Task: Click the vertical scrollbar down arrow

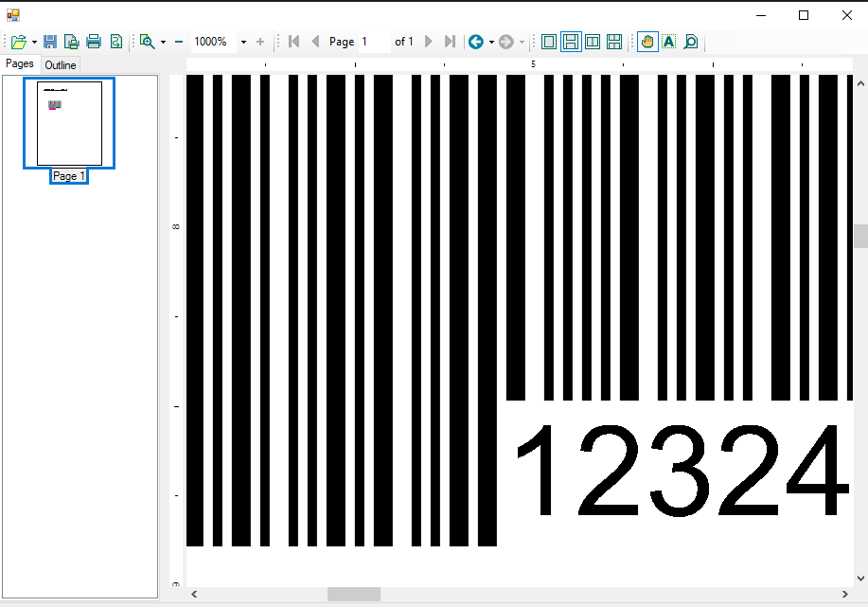Action: tap(860, 579)
